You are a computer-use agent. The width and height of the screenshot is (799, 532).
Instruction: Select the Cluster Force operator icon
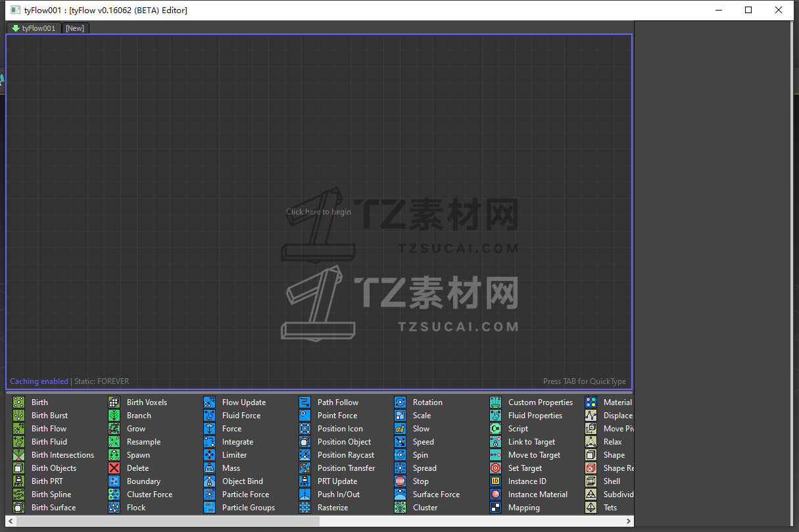(114, 494)
